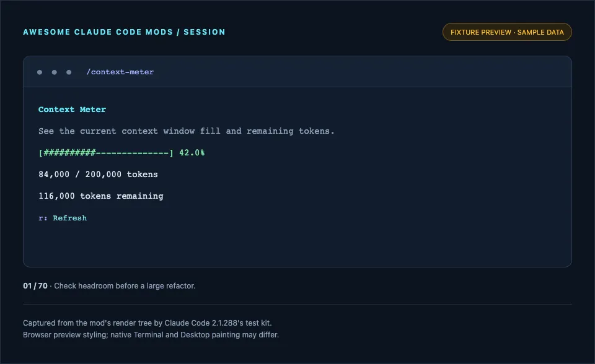595x364 pixels.
Task: Click the first window dot in terminal header
Action: point(40,72)
